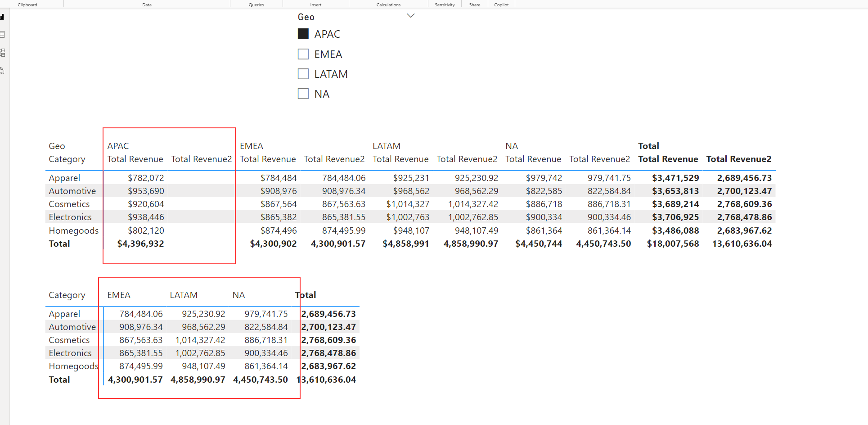Select the Apparel row header in the top matrix

(64, 178)
